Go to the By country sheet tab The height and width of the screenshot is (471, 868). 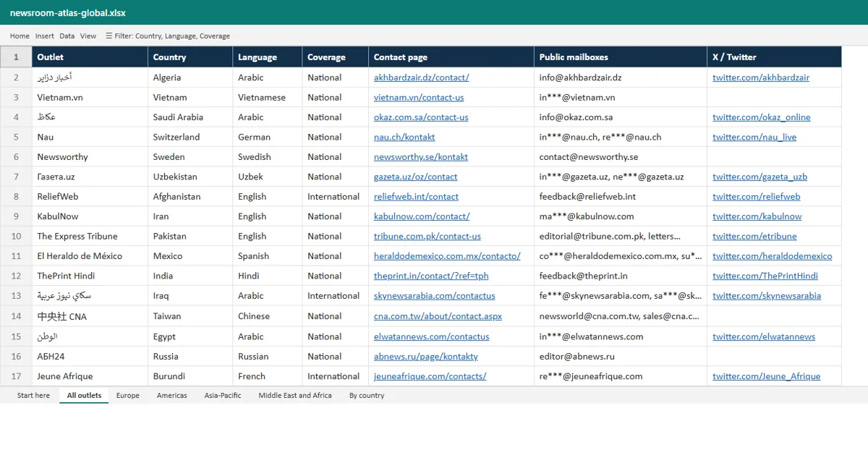point(367,396)
